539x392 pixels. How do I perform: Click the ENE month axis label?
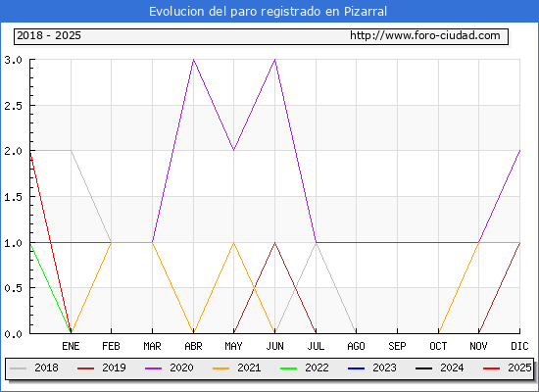(x=71, y=346)
